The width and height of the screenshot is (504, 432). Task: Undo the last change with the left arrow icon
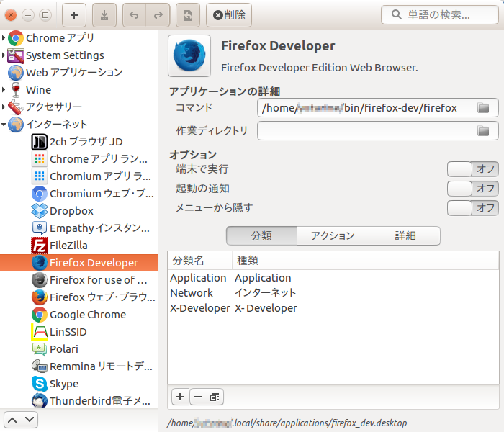pyautogui.click(x=134, y=15)
